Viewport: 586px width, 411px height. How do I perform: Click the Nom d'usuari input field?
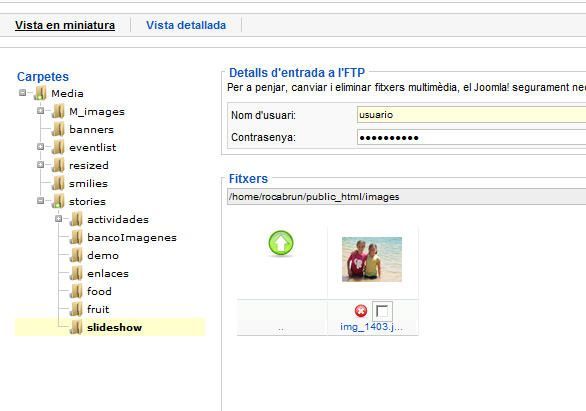pyautogui.click(x=472, y=115)
